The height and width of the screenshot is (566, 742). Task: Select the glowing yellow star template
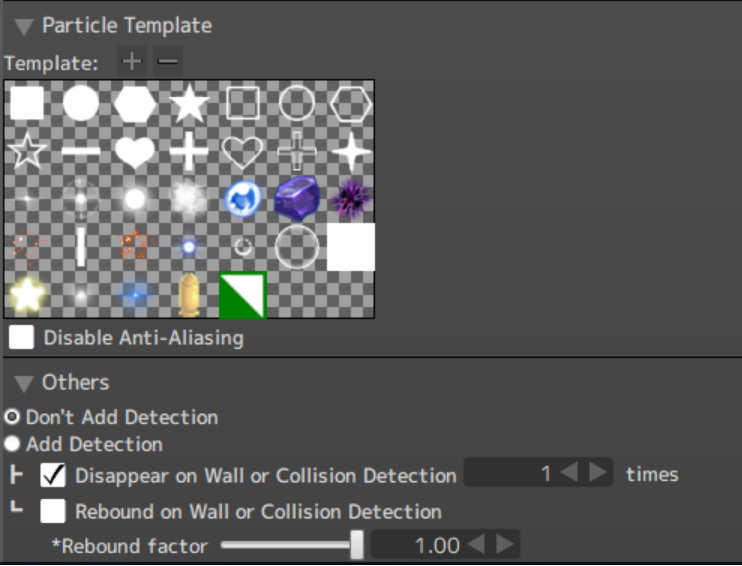27,294
